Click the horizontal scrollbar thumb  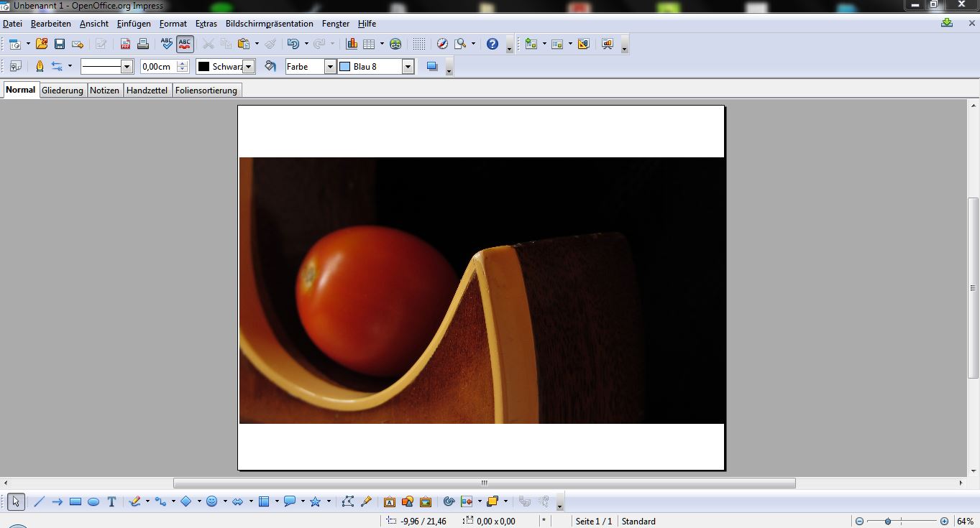484,483
